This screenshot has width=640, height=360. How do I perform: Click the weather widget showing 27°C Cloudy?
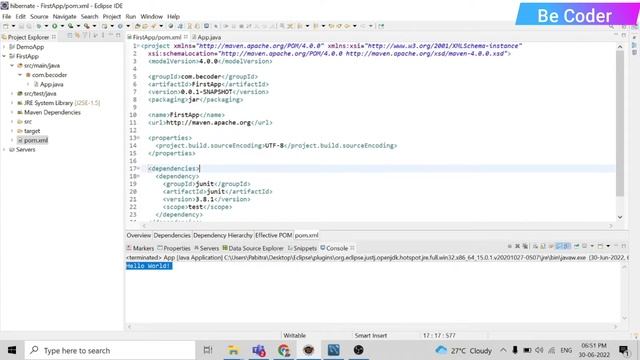click(464, 350)
